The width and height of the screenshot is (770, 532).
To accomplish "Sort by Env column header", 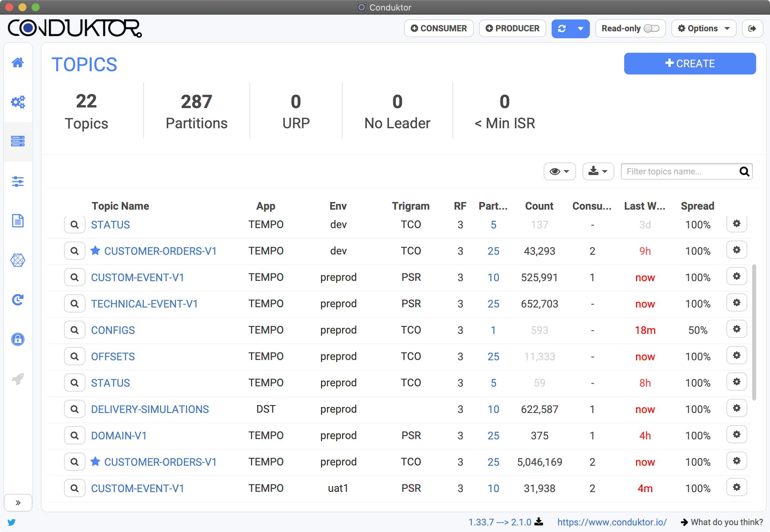I will 338,206.
